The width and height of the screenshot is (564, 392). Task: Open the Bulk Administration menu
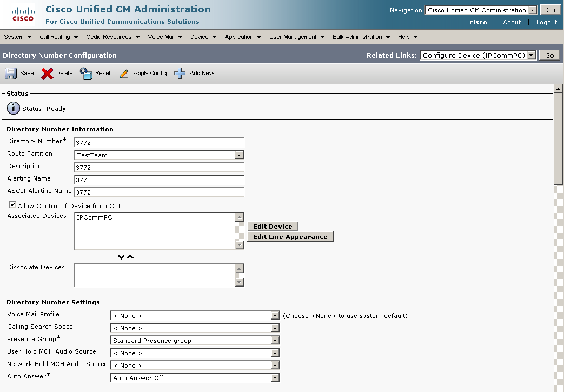(361, 37)
